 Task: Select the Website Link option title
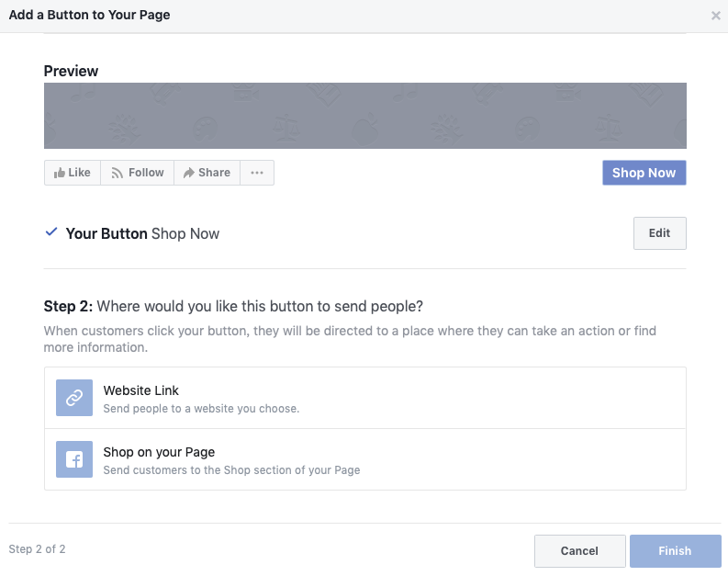[141, 390]
